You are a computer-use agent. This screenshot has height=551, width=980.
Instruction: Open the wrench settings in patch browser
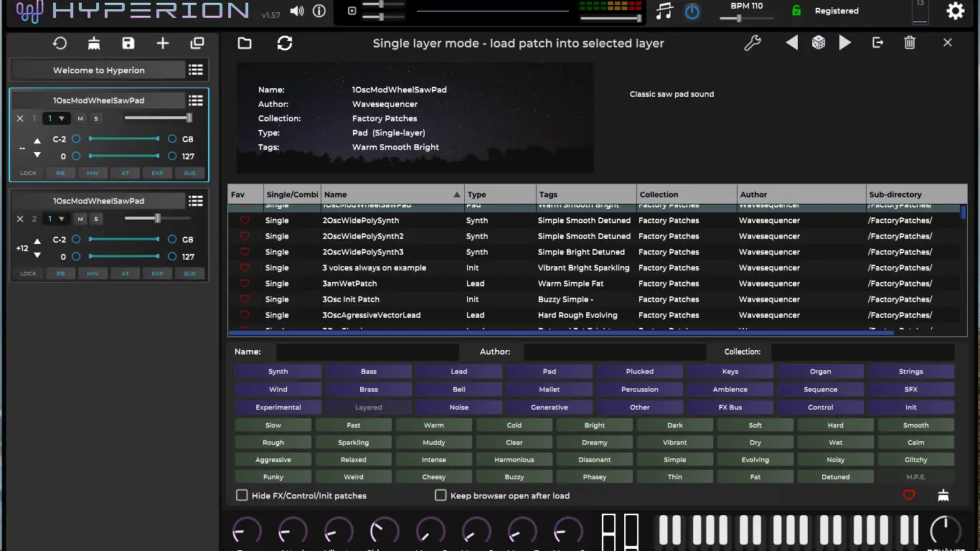pyautogui.click(x=752, y=43)
